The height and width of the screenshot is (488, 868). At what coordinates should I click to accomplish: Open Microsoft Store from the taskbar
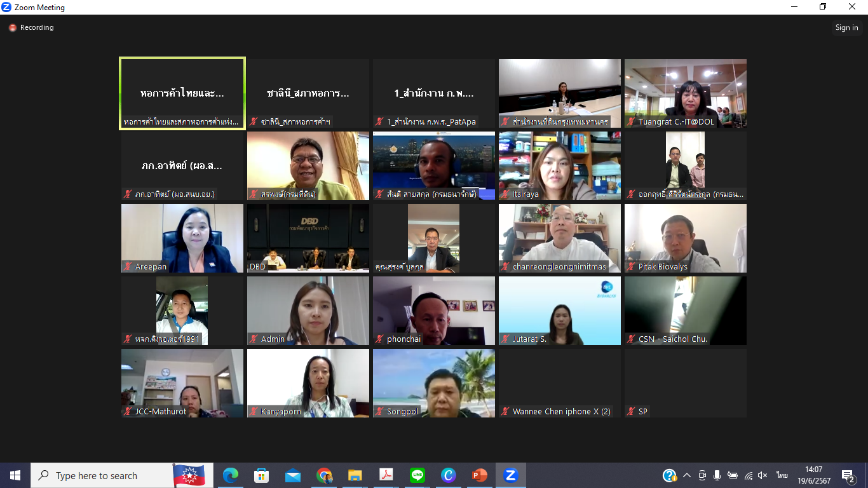[261, 475]
